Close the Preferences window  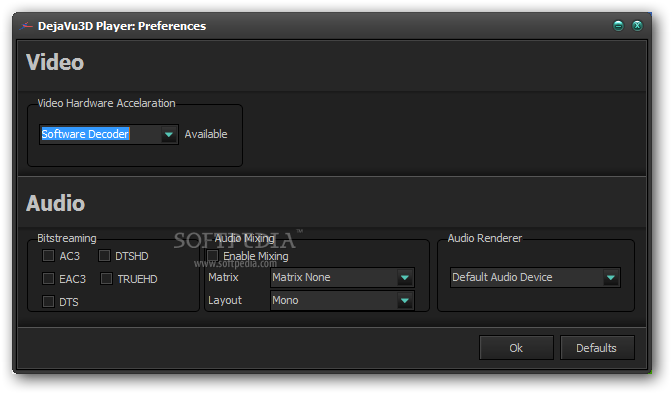(637, 26)
